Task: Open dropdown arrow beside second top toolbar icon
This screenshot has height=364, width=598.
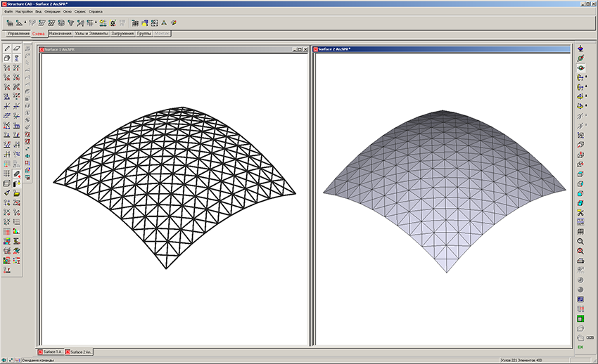Action: click(26, 22)
